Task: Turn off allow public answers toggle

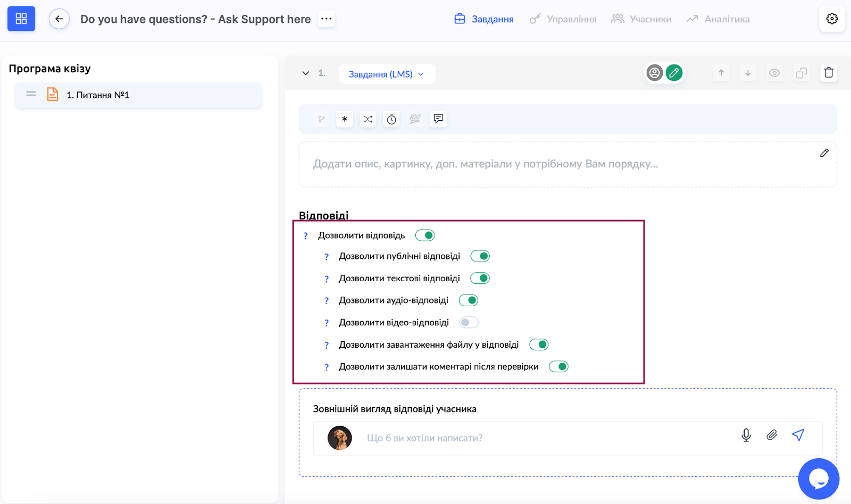Action: tap(480, 256)
